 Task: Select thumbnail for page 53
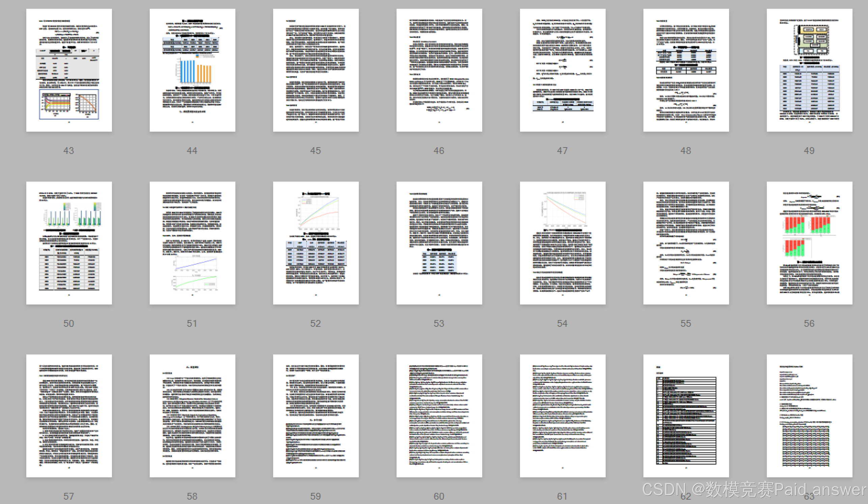[439, 243]
